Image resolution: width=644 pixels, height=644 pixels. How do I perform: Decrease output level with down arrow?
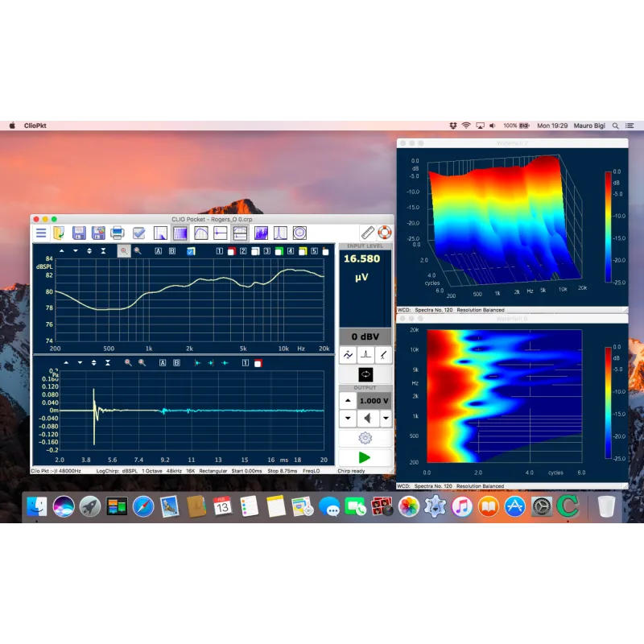[x=348, y=418]
